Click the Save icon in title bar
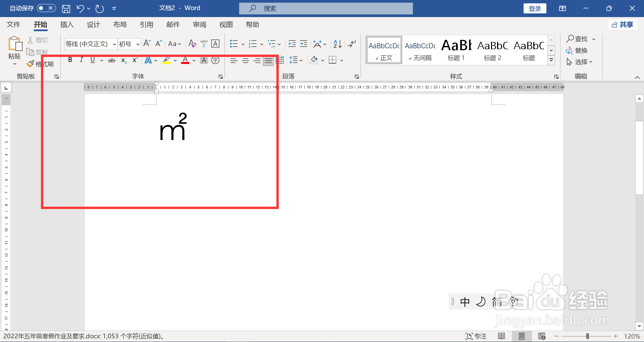644x342 pixels. (x=66, y=9)
